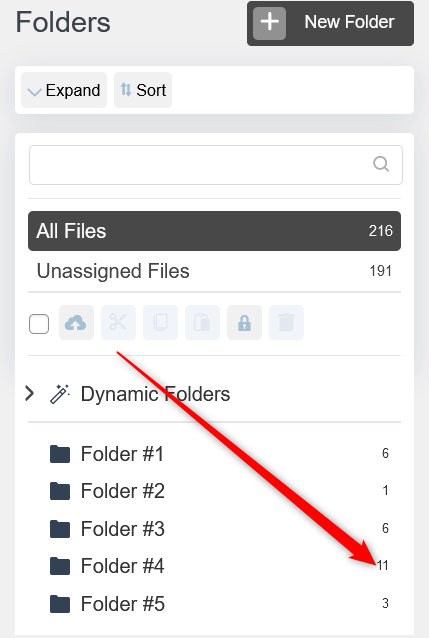
Task: Select Unassigned Files entry
Action: pyautogui.click(x=214, y=271)
